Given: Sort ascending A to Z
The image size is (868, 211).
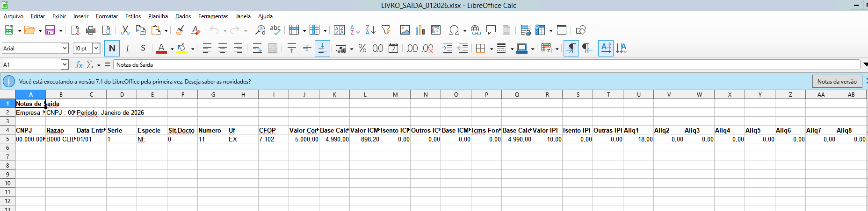Looking at the screenshot, I should 355,30.
